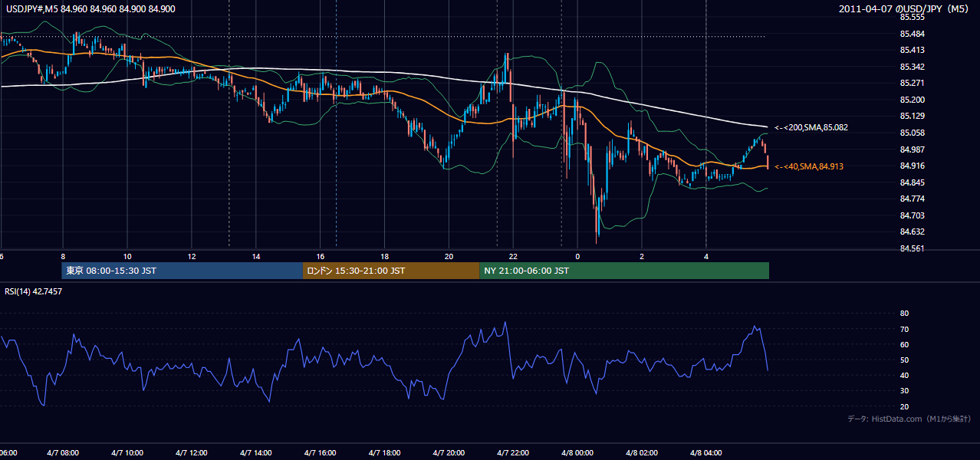980x460 pixels.
Task: Click price axis value 85.484
Action: pos(912,34)
